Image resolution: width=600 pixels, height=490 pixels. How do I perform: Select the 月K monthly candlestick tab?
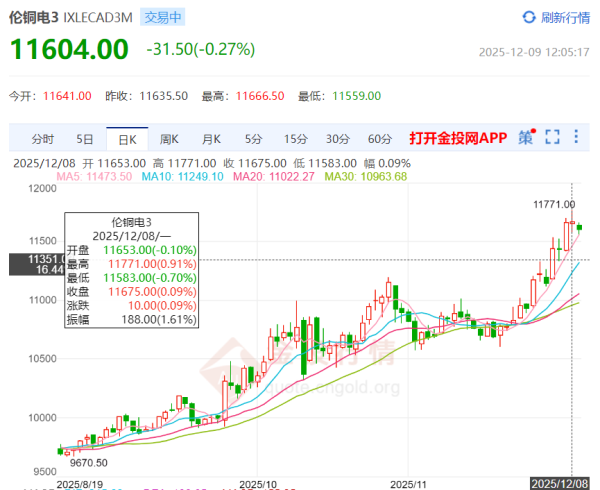(211, 139)
